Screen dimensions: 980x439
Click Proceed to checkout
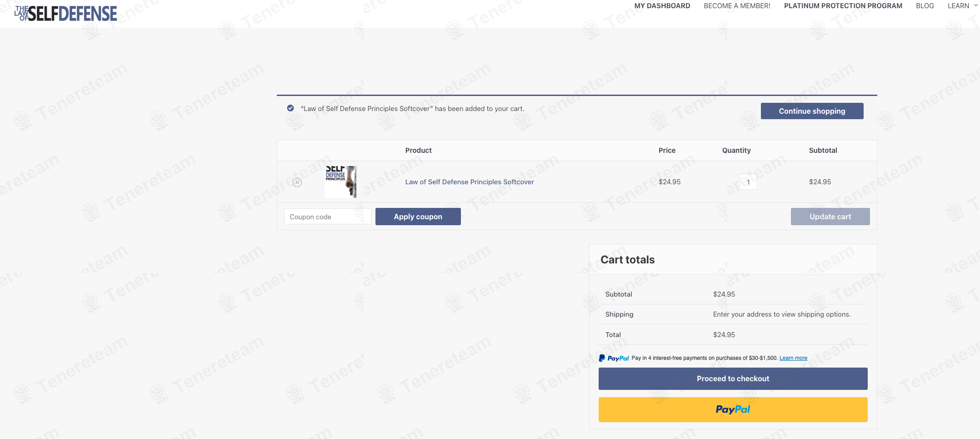coord(733,378)
